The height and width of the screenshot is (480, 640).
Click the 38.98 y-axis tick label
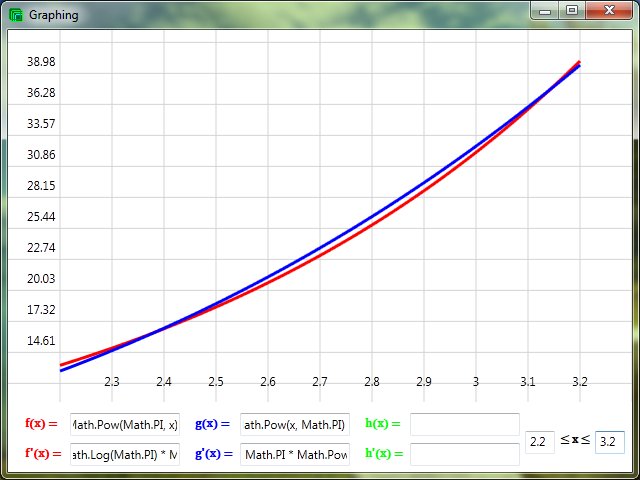(41, 62)
